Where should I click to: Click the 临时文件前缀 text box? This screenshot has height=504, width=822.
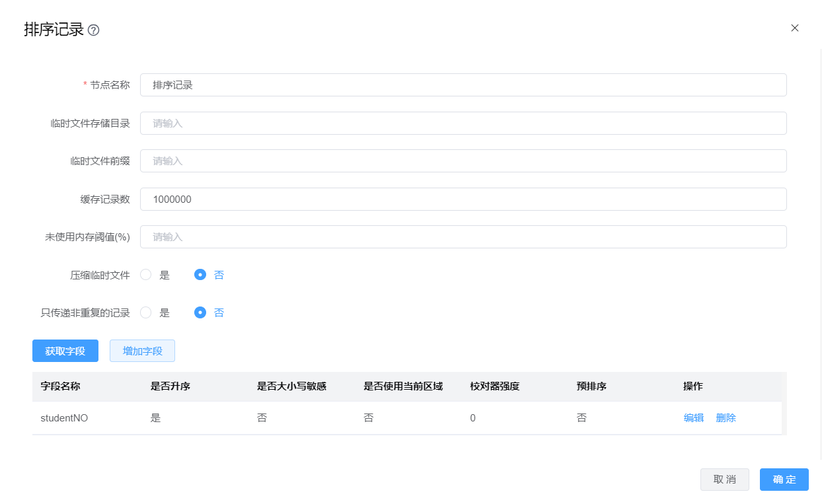(463, 161)
